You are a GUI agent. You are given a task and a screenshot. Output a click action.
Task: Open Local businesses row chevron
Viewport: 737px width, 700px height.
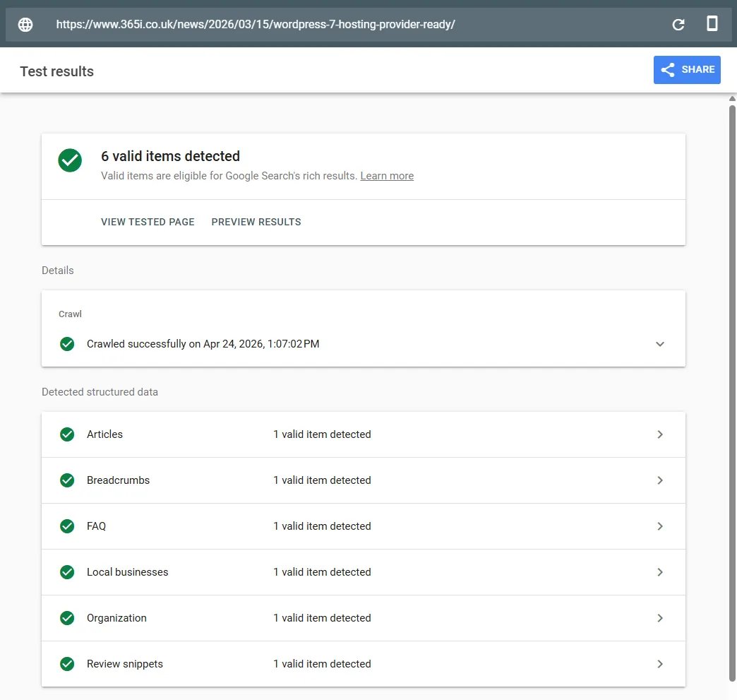pyautogui.click(x=660, y=572)
